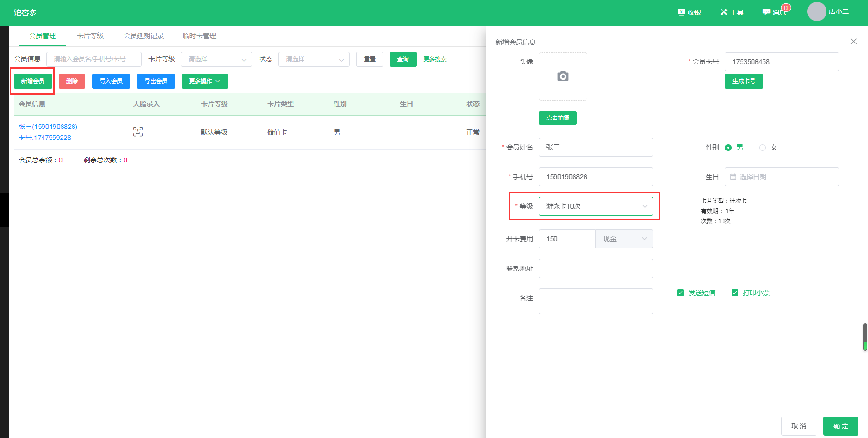The image size is (868, 438).
Task: Click the red 删除 button
Action: click(72, 81)
